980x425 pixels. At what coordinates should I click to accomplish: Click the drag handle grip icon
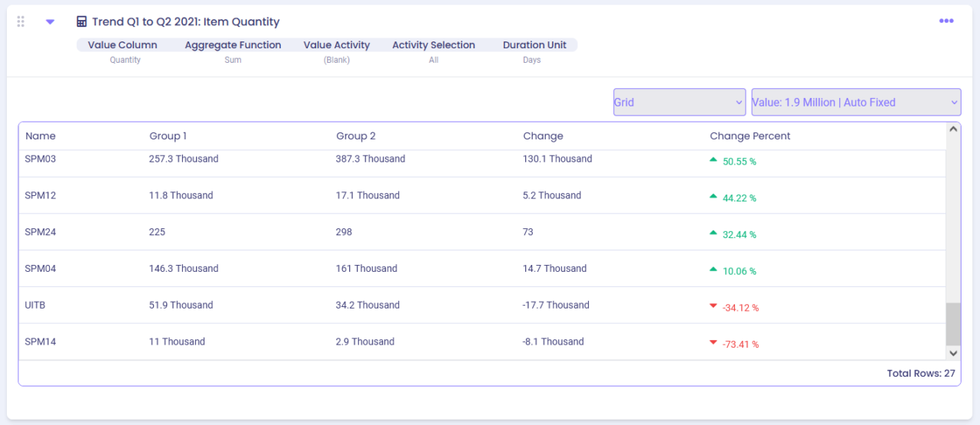pos(21,21)
